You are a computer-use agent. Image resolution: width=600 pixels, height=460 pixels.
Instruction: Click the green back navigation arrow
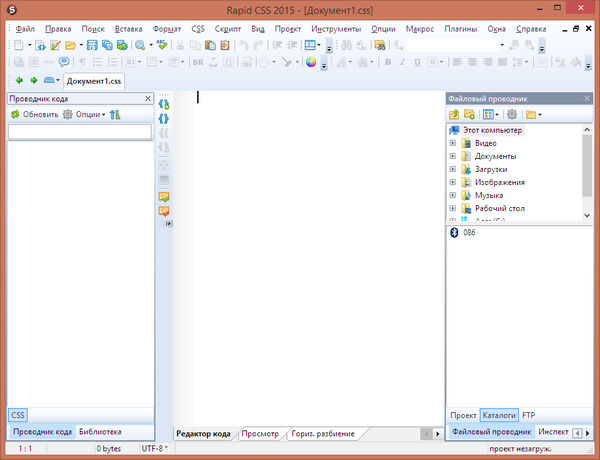(x=19, y=80)
